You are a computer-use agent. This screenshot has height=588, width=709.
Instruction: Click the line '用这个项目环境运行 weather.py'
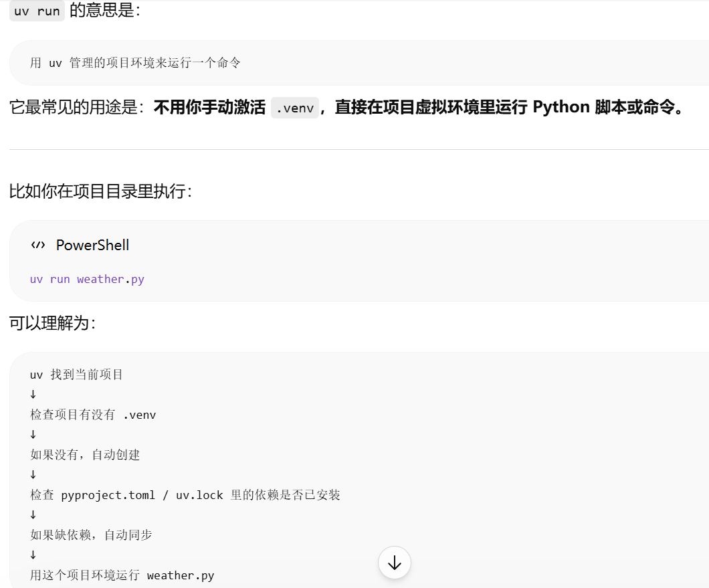(122, 575)
